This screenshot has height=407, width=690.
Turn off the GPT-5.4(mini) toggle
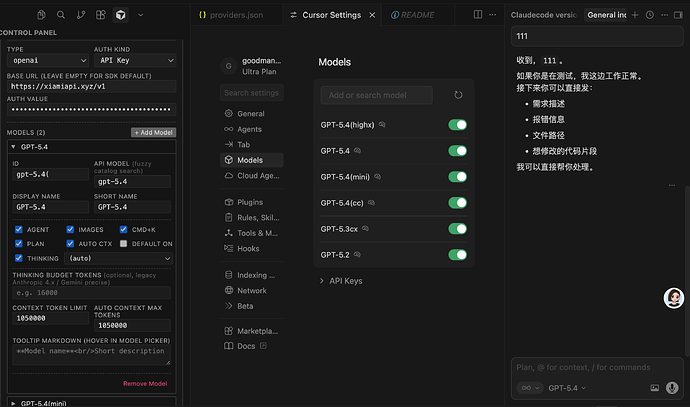coord(458,177)
